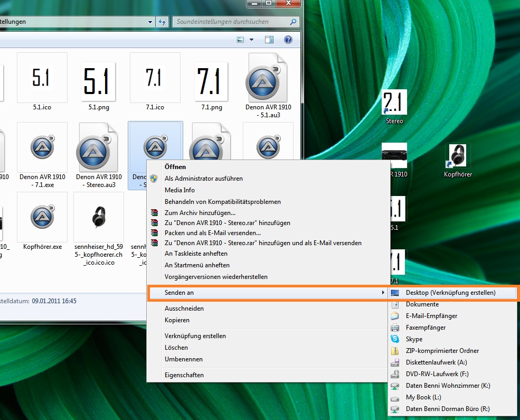
Task: Click the e-mail envelope icon
Action: coord(395,316)
